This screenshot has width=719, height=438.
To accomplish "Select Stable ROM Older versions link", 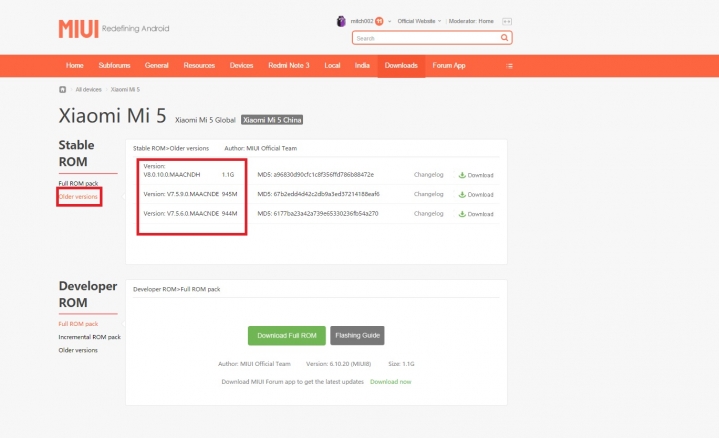I will (x=78, y=196).
